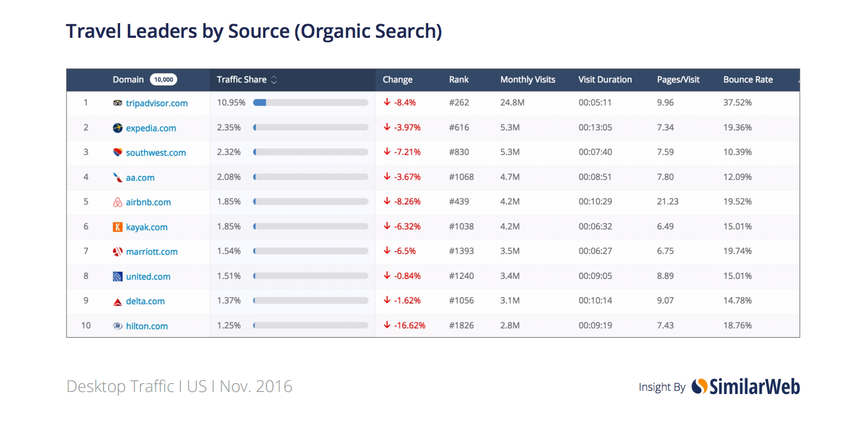The width and height of the screenshot is (868, 427).
Task: Open the united.com link
Action: (x=148, y=277)
